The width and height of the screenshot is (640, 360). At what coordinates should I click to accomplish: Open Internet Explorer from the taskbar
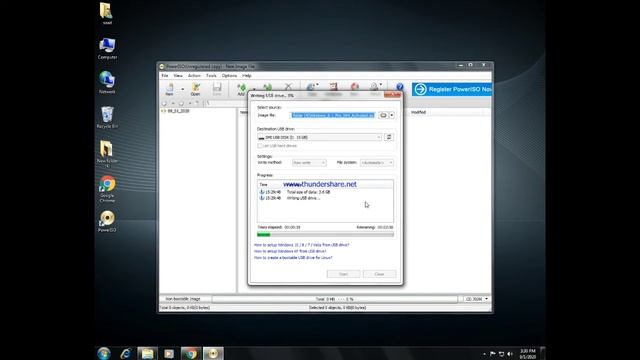(x=126, y=353)
